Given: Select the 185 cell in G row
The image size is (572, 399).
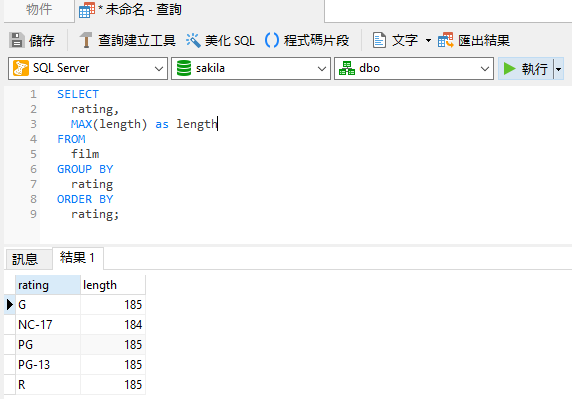Looking at the screenshot, I should tap(113, 305).
